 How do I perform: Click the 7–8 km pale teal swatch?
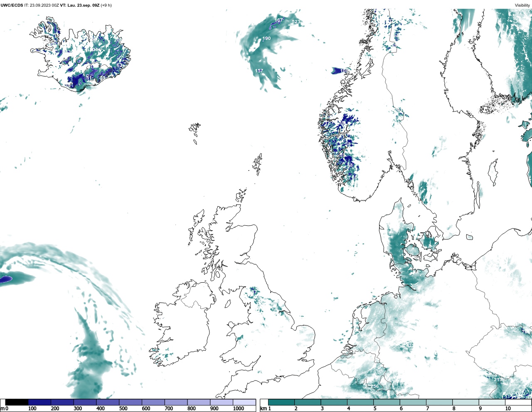pos(440,402)
